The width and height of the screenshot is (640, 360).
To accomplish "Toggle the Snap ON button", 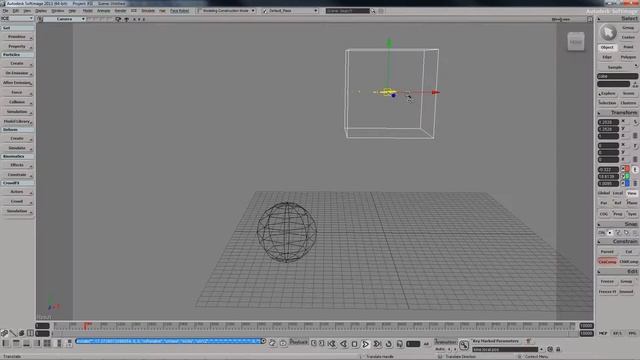I will [602, 233].
